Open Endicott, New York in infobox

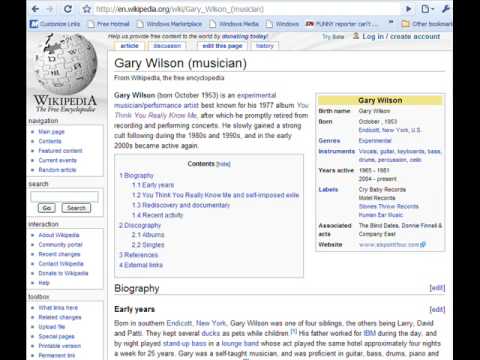point(390,130)
